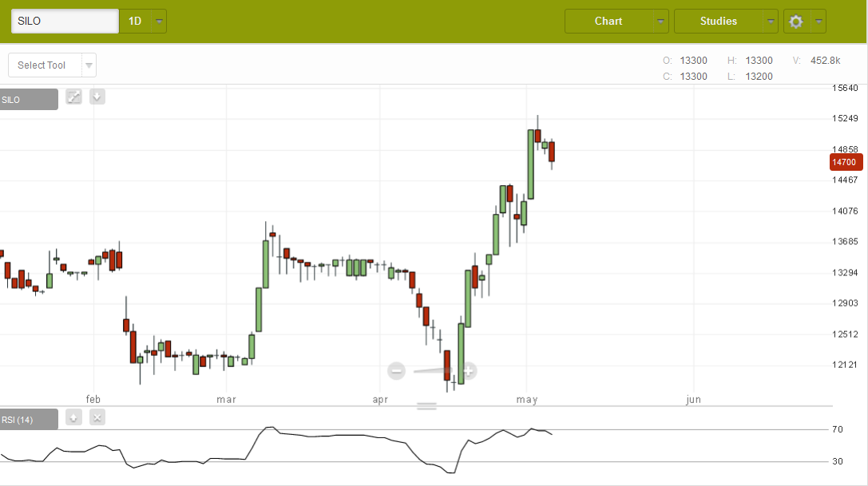
Task: Click the RSI (14) panel label
Action: (x=29, y=420)
